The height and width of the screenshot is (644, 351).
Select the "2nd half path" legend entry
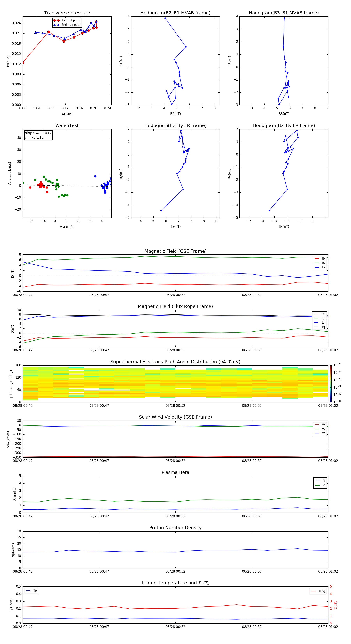point(67,25)
